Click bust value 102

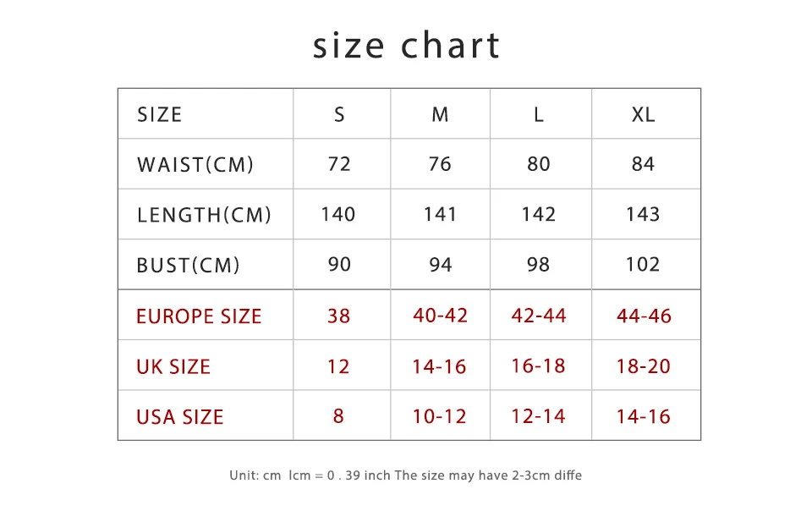pos(643,265)
